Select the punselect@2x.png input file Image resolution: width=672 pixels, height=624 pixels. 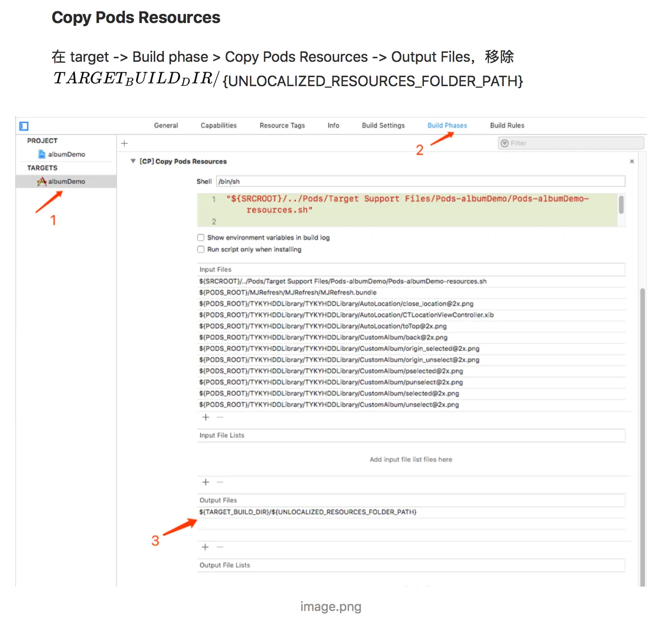[411, 383]
